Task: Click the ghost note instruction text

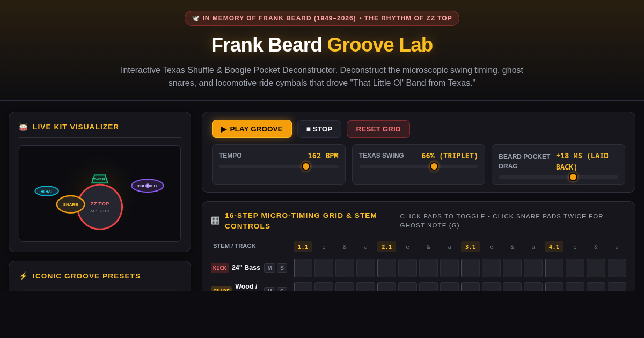Action: (502, 221)
